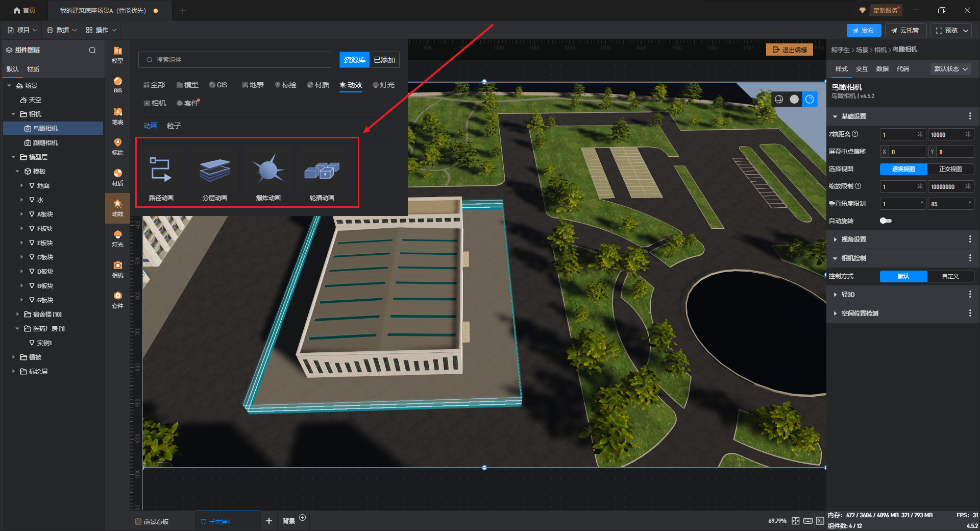
Task: Collapse the 模型层 folder node
Action: [13, 157]
